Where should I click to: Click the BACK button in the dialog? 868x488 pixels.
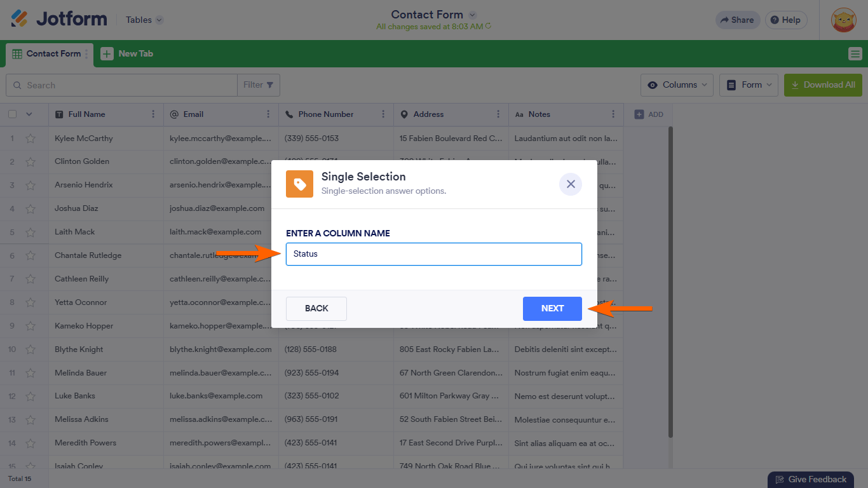click(316, 309)
